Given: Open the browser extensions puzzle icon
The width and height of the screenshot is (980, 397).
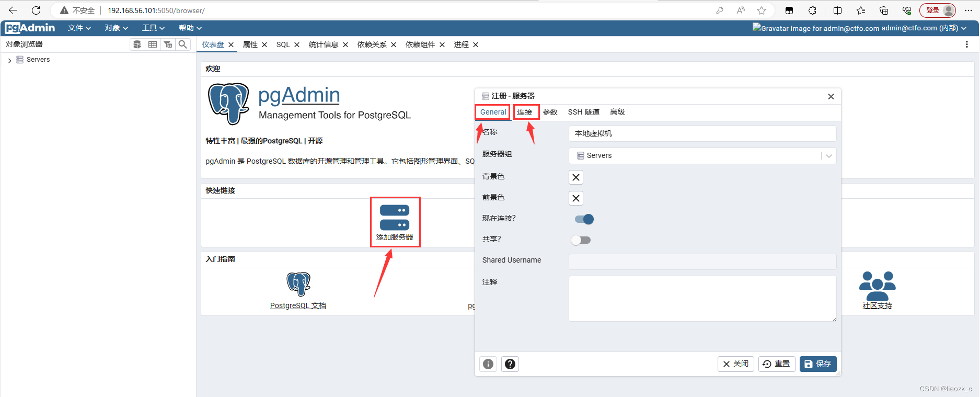Looking at the screenshot, I should (x=812, y=10).
